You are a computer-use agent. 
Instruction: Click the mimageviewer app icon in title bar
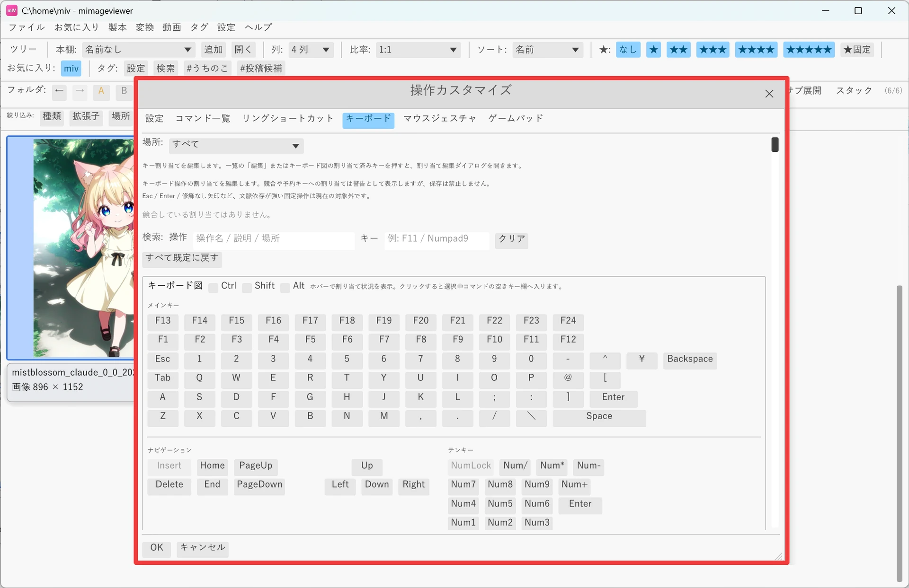[x=11, y=10]
